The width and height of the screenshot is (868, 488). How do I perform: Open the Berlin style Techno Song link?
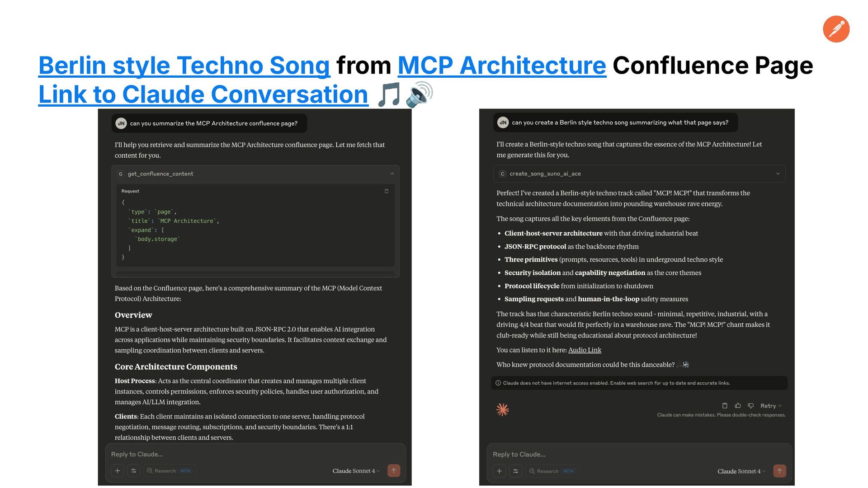click(x=184, y=66)
